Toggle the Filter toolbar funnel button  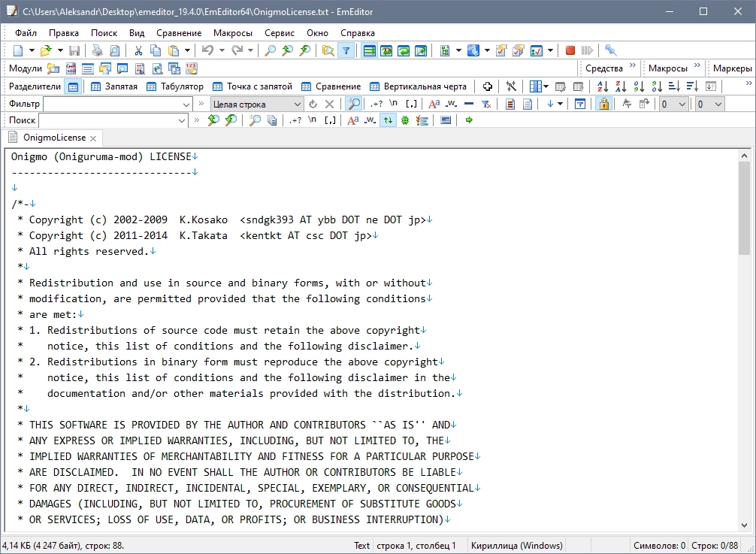pyautogui.click(x=346, y=50)
